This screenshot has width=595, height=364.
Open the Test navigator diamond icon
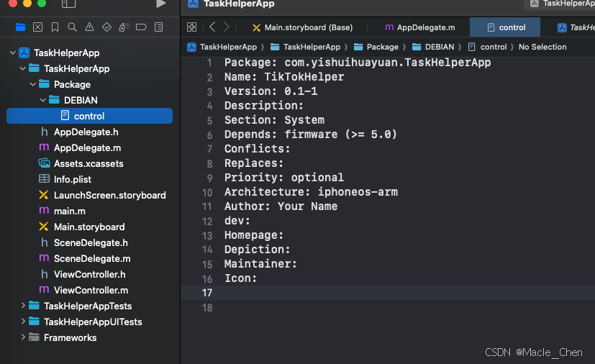click(106, 27)
